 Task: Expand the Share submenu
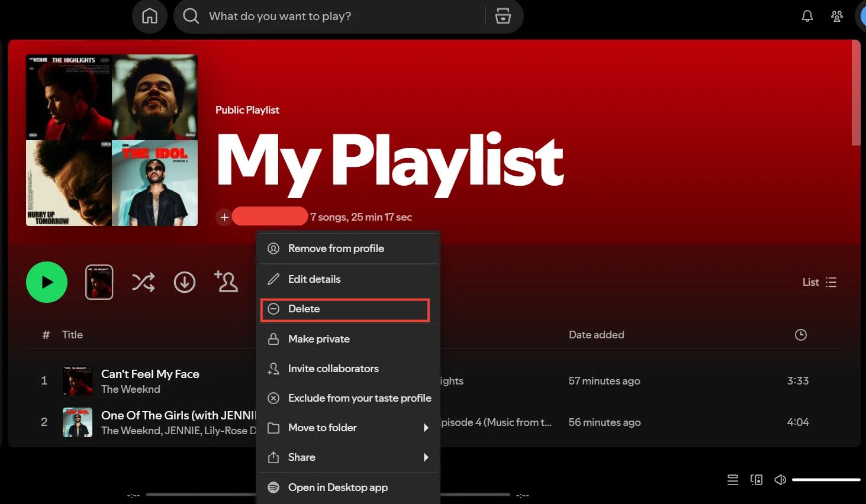point(302,457)
